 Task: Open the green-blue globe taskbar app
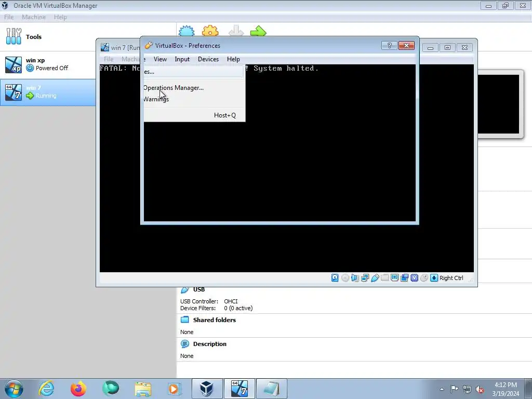(x=111, y=389)
